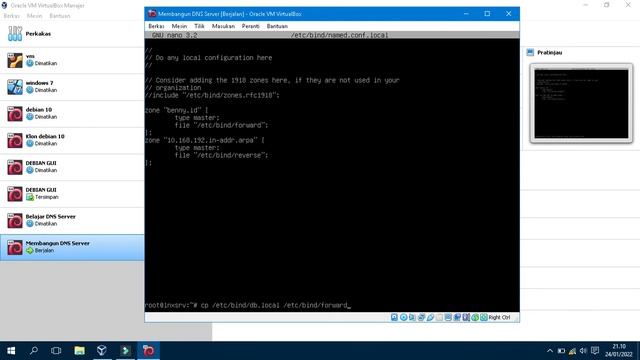The width and height of the screenshot is (640, 360).
Task: Click the volume icon in system tray
Action: click(583, 351)
